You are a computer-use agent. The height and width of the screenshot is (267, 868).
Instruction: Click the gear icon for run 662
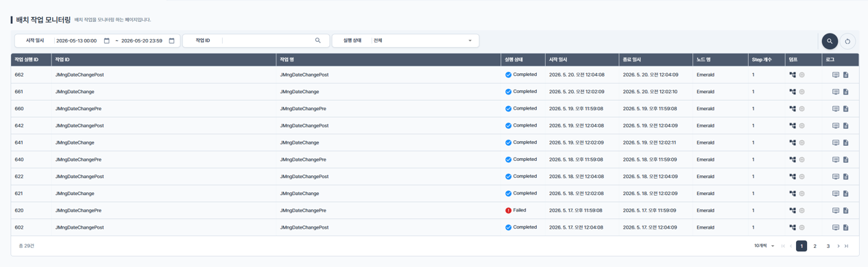801,75
